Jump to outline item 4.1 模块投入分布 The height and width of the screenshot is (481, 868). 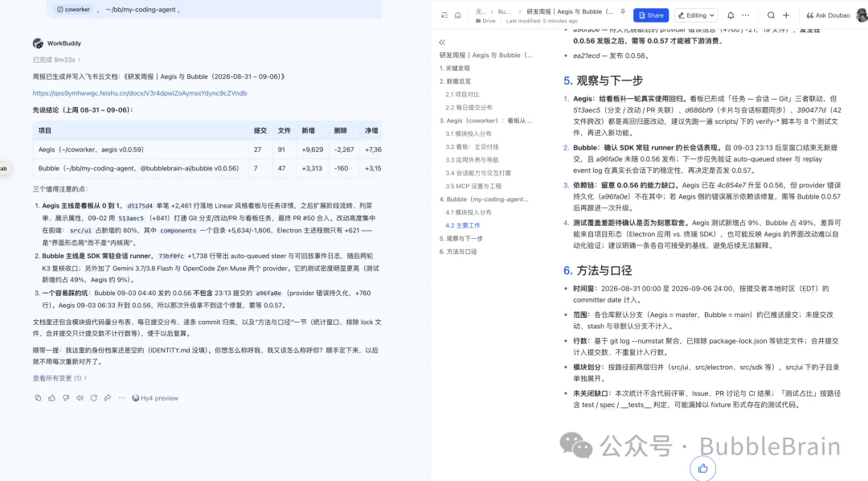click(x=469, y=212)
